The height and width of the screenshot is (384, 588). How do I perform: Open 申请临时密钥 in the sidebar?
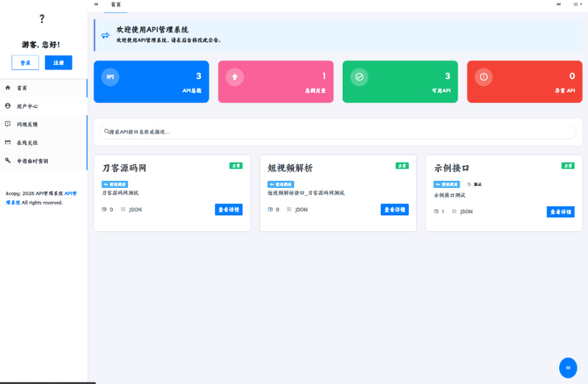click(x=43, y=161)
